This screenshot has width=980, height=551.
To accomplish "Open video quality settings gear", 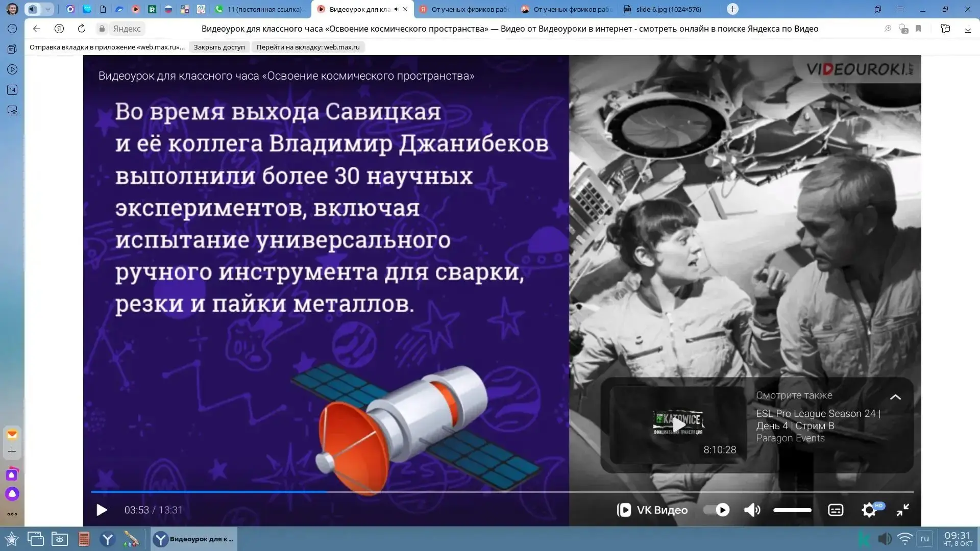I will coord(869,510).
